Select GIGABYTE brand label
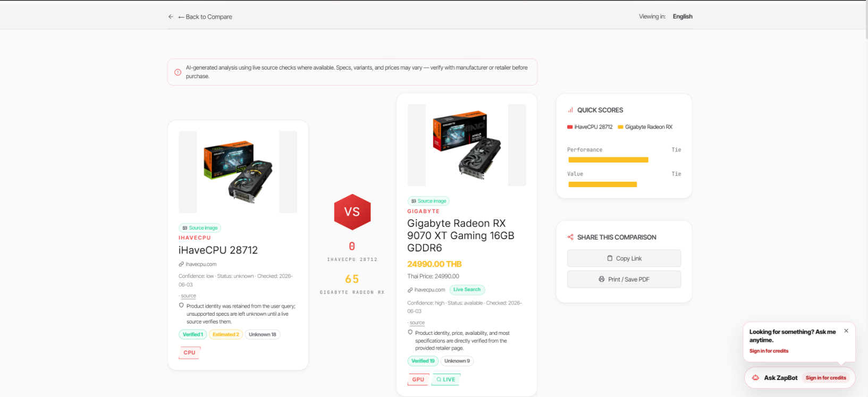Viewport: 868px width, 397px height. click(x=424, y=212)
